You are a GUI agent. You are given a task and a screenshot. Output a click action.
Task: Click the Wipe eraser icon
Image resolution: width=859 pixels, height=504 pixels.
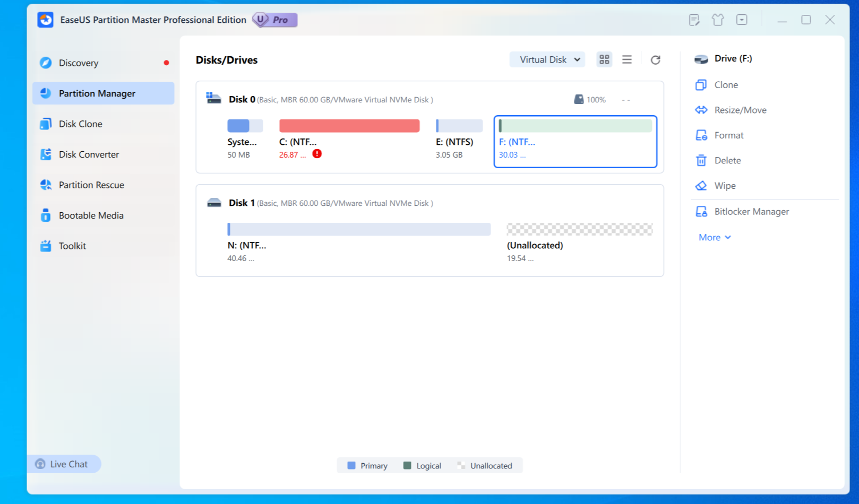point(701,186)
